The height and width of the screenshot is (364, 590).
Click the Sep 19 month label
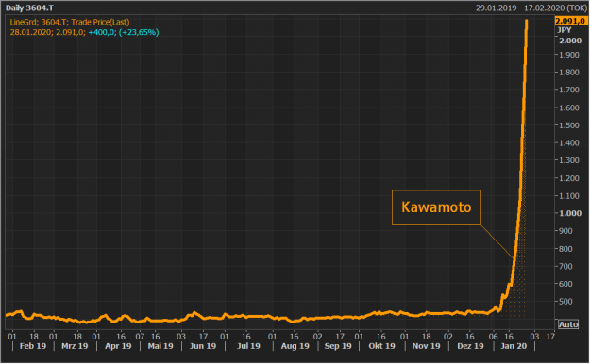coord(338,346)
